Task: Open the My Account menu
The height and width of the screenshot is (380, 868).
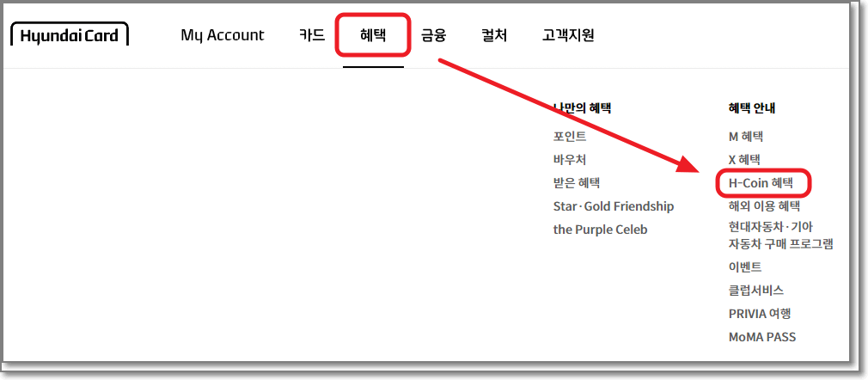Action: click(223, 35)
